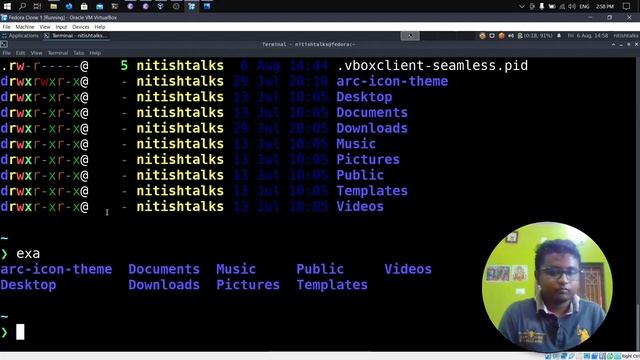Image resolution: width=640 pixels, height=360 pixels.
Task: Click the microphone tray icon
Action: pyautogui.click(x=542, y=7)
